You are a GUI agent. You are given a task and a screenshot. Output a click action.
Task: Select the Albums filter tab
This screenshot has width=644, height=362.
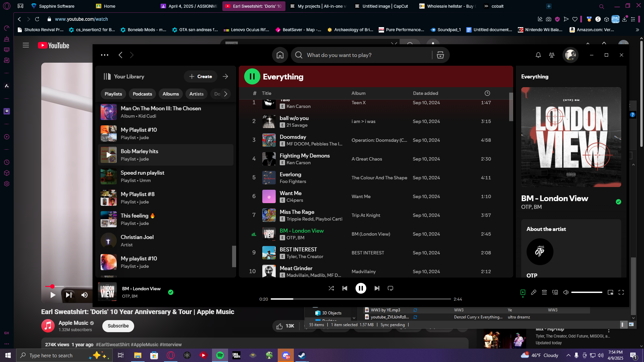click(x=171, y=94)
